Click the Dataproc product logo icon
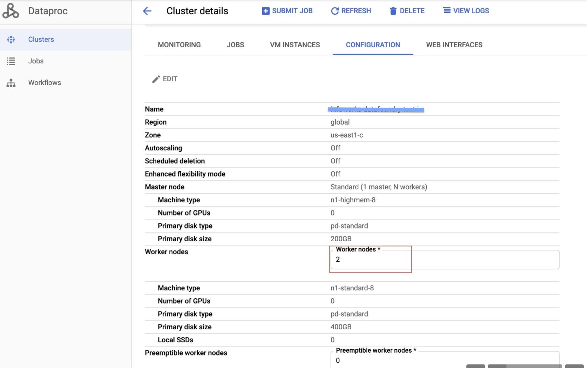This screenshot has height=368, width=588. tap(10, 11)
